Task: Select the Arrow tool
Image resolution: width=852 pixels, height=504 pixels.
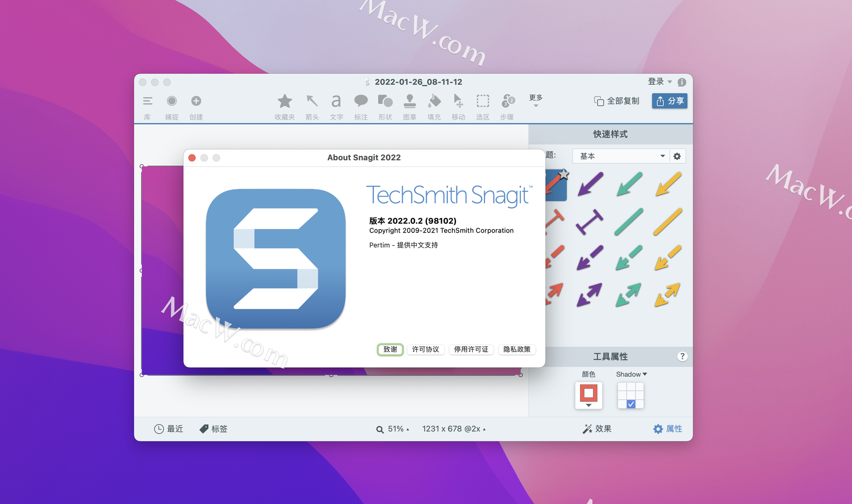Action: pyautogui.click(x=312, y=101)
